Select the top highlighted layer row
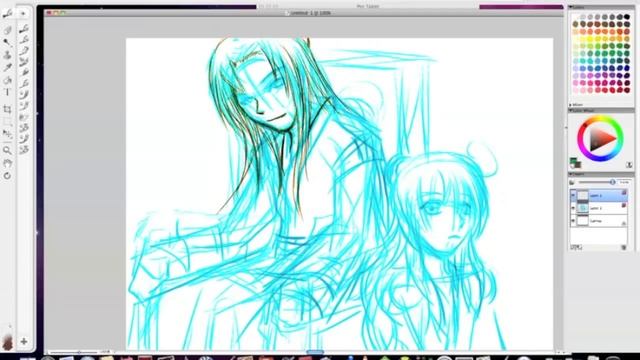 [599, 196]
